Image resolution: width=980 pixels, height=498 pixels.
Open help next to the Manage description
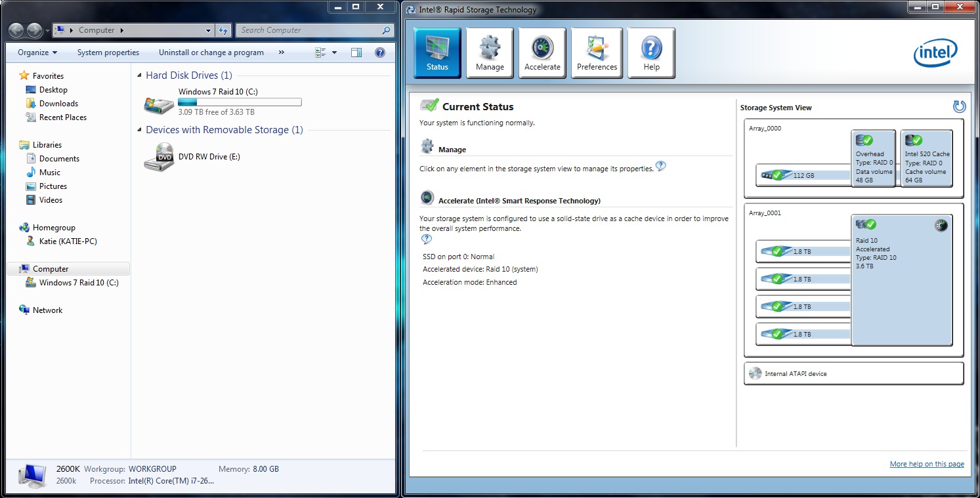coord(661,166)
